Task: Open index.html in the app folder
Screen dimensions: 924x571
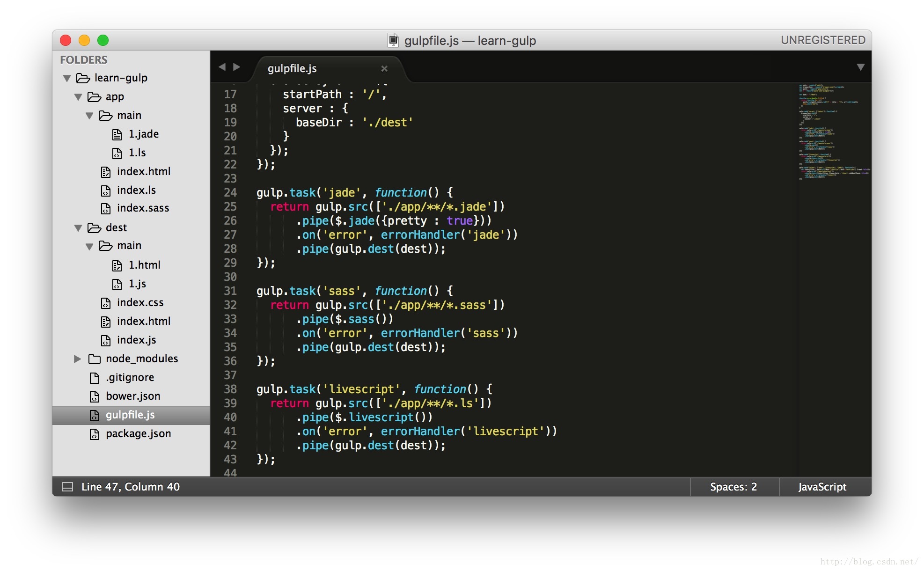Action: coord(144,171)
